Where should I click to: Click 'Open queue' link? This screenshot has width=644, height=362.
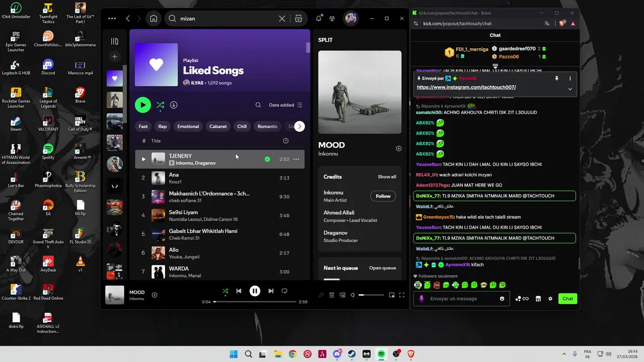tap(382, 268)
